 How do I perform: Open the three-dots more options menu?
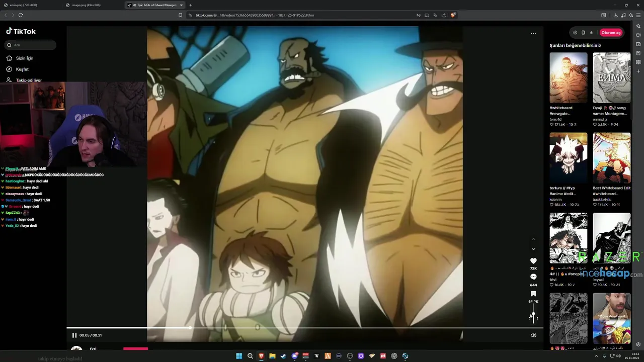tap(533, 33)
